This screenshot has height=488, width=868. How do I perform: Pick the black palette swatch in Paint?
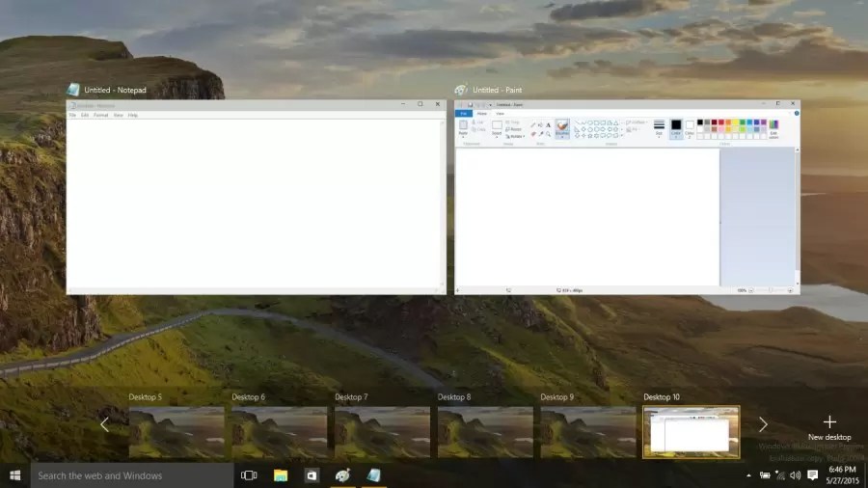pyautogui.click(x=700, y=122)
